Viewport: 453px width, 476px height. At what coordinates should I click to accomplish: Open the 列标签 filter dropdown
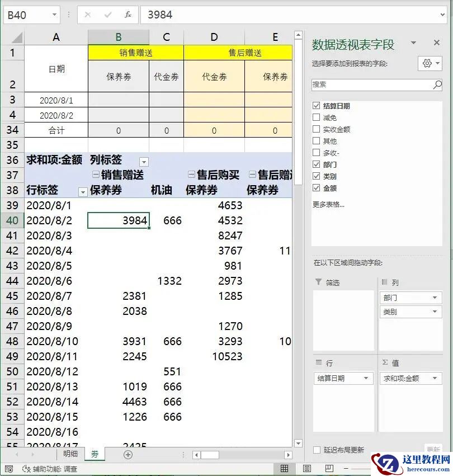[x=144, y=162]
